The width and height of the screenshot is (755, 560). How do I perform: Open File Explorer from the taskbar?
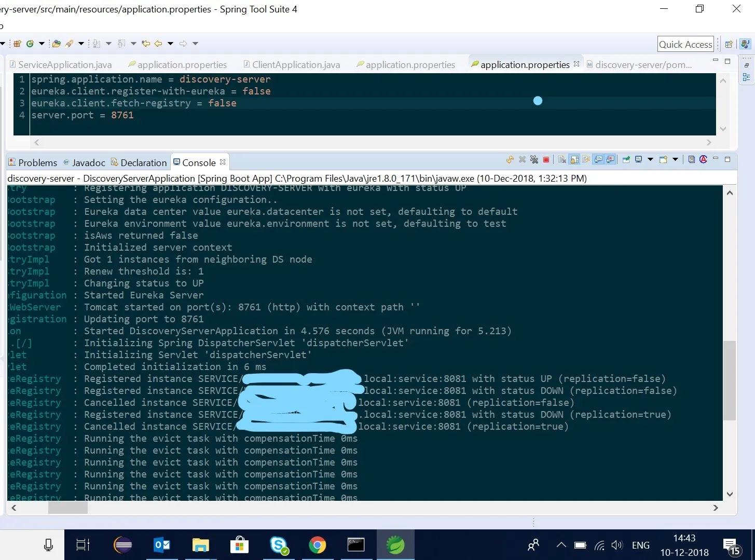pos(200,545)
